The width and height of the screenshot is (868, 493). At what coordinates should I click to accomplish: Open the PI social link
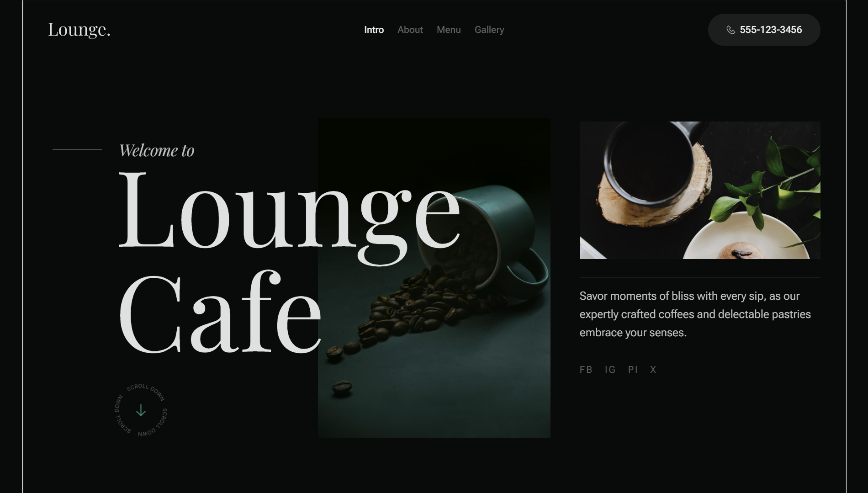point(633,370)
